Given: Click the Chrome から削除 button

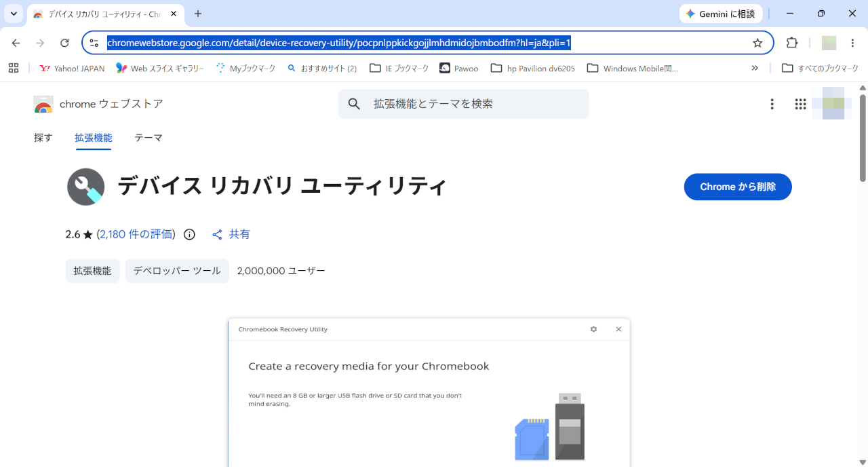Looking at the screenshot, I should pos(738,187).
